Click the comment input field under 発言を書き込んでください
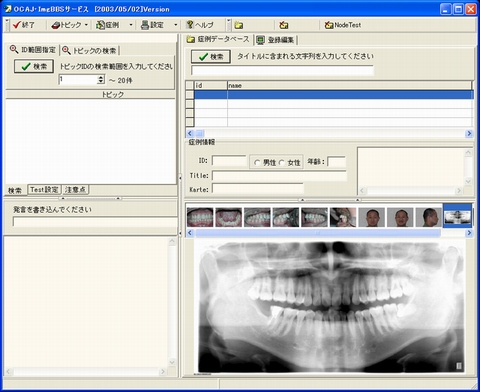 point(95,222)
